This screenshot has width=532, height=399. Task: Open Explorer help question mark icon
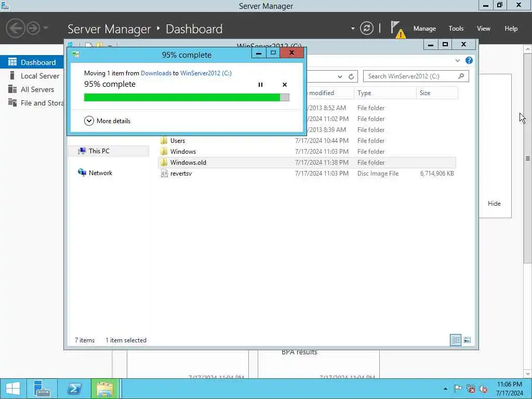(x=469, y=60)
